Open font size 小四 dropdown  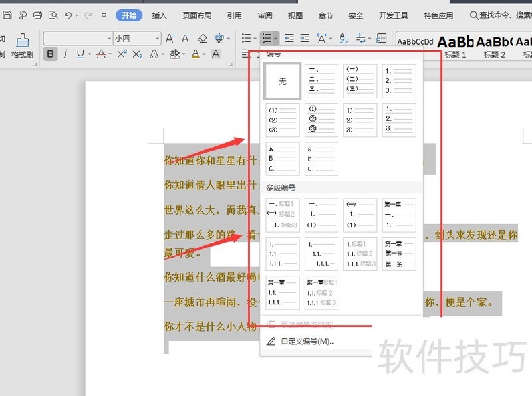tap(158, 39)
